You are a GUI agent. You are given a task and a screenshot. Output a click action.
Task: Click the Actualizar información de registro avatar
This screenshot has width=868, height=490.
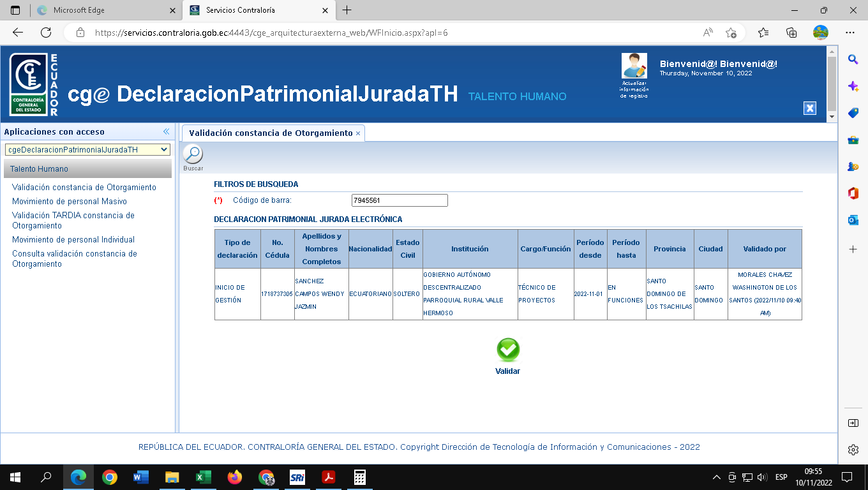coord(634,66)
